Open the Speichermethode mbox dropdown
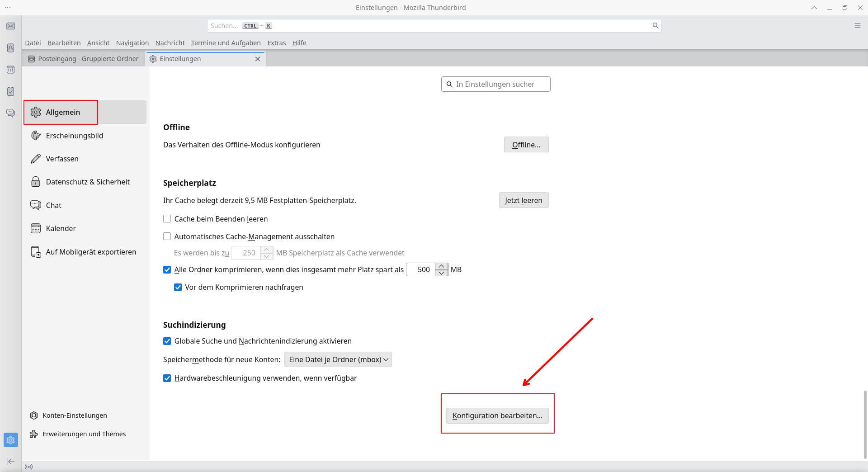Screen dimensions: 868x472 pos(338,360)
